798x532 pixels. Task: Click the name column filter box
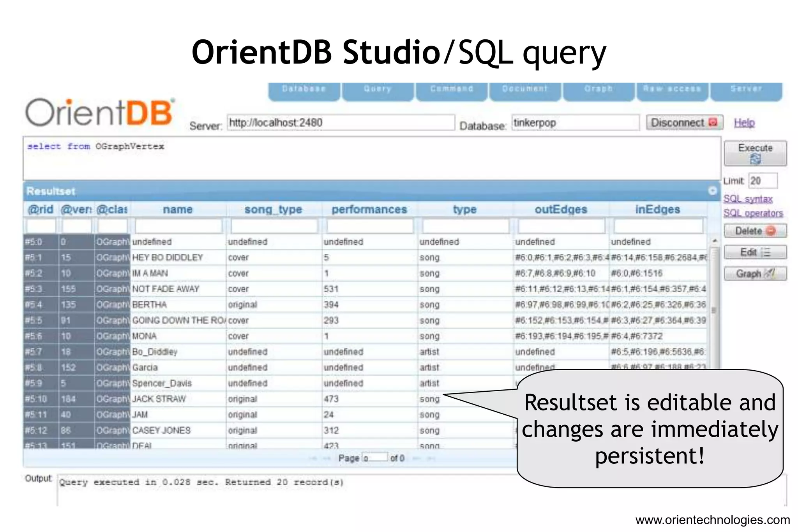coord(178,226)
